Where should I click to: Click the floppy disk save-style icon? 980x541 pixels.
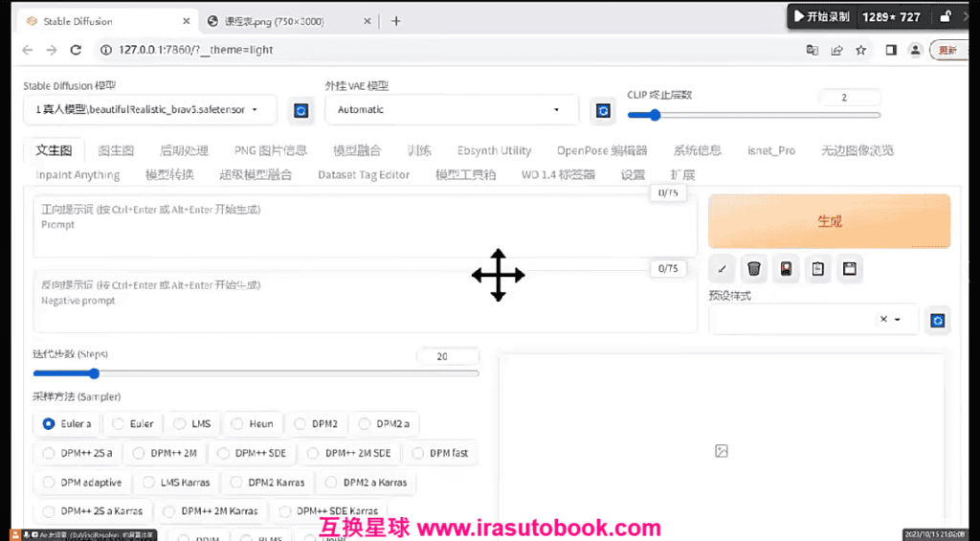tap(850, 270)
